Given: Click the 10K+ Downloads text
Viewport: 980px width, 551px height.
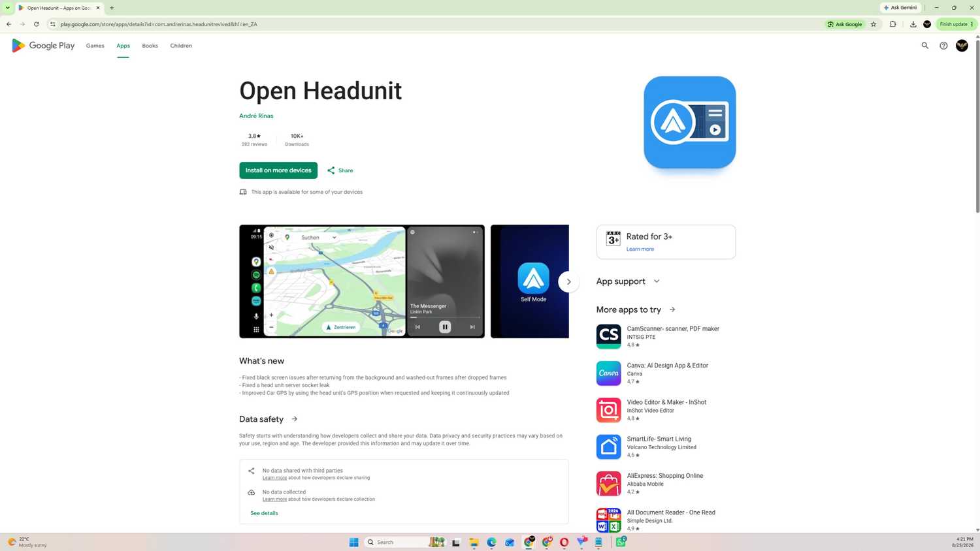Looking at the screenshot, I should [297, 140].
